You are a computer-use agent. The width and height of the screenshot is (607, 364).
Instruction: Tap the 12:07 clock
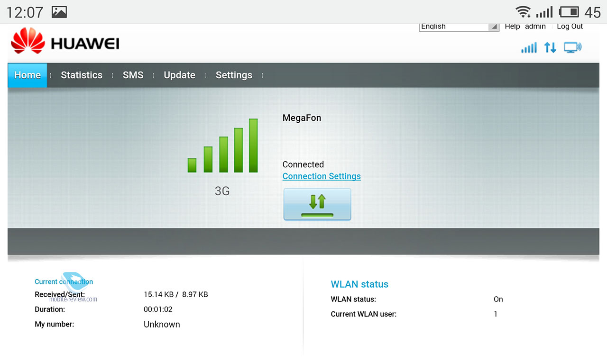click(25, 12)
